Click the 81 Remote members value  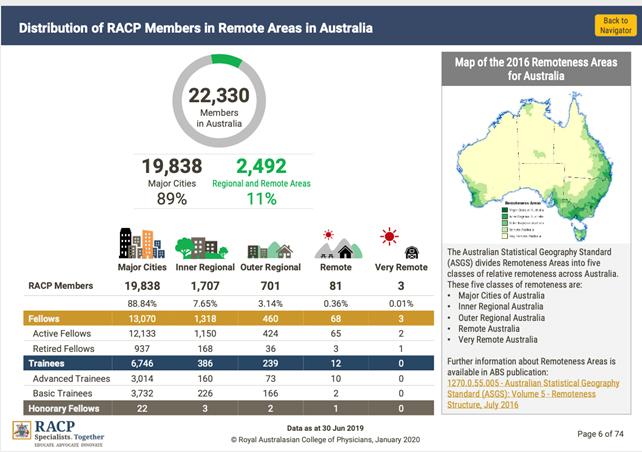[335, 286]
